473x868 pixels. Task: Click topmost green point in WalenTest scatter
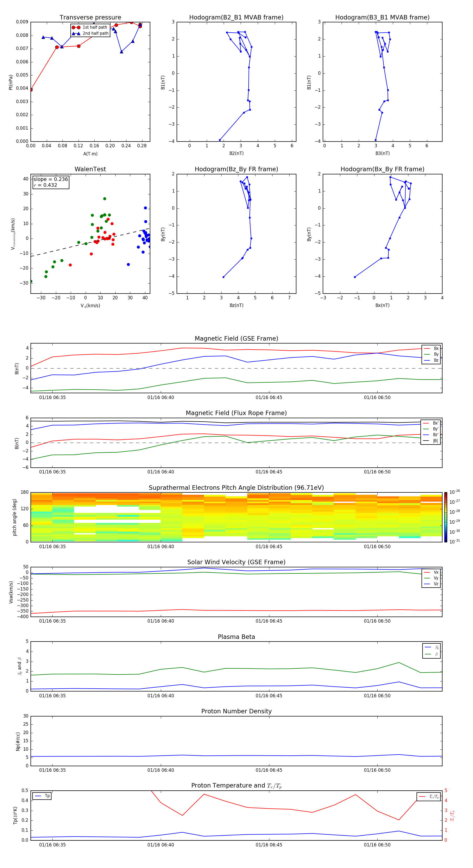click(105, 199)
